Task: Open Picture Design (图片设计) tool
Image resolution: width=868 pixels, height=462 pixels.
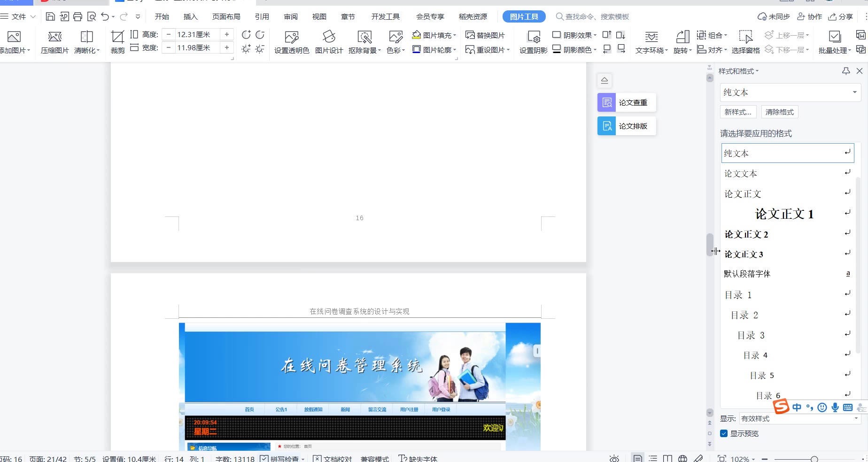Action: (329, 42)
